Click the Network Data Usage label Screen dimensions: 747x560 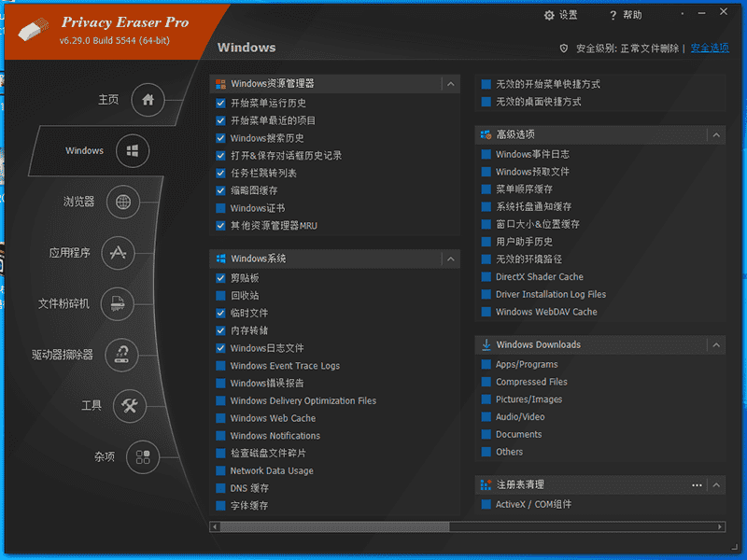tap(272, 471)
